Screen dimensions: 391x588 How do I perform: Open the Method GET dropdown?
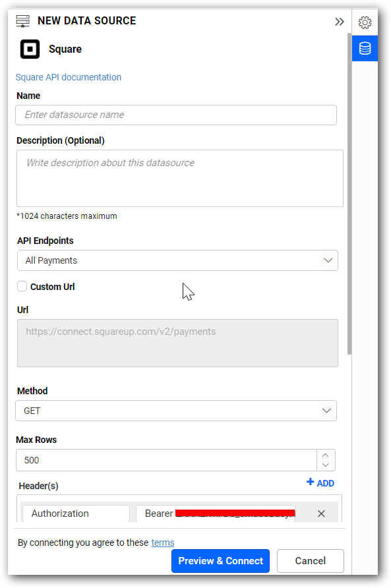[176, 411]
